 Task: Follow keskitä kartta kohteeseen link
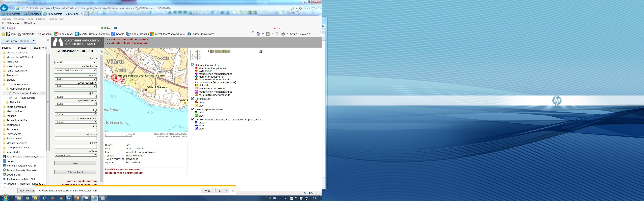[122, 170]
